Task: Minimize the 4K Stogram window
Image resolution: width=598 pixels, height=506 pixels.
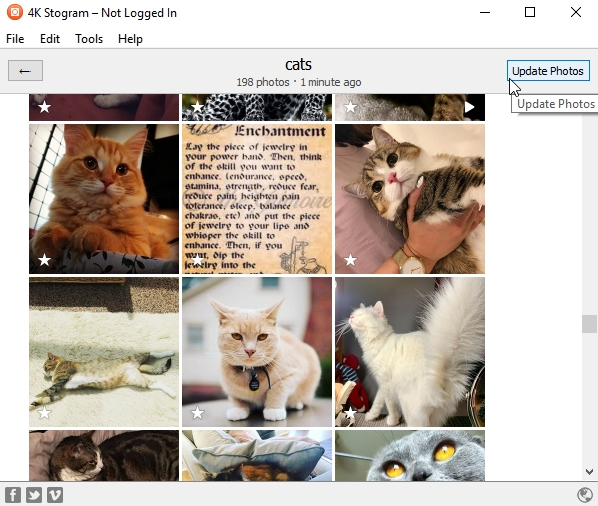Action: (485, 12)
